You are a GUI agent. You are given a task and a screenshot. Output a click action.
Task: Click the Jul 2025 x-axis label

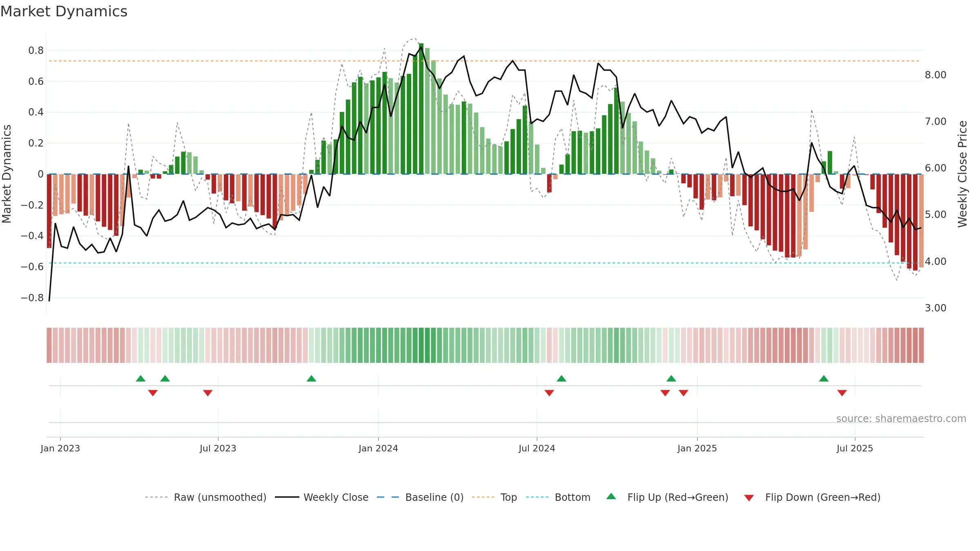point(855,448)
